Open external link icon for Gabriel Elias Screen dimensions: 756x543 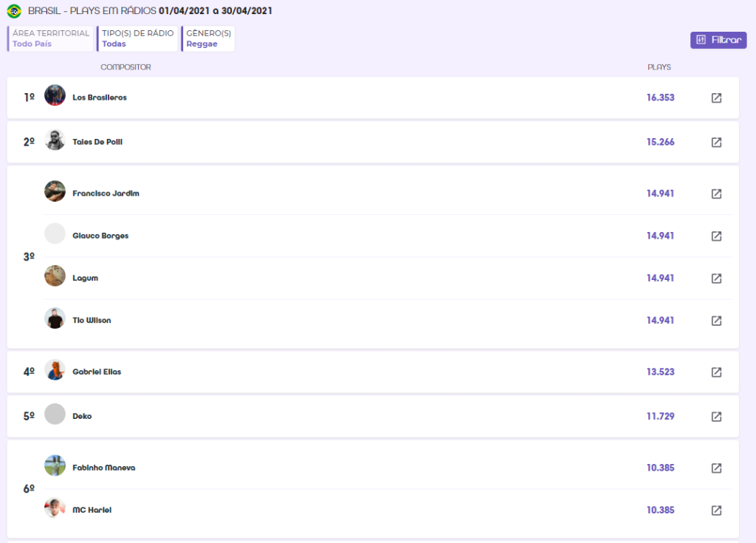pos(716,372)
